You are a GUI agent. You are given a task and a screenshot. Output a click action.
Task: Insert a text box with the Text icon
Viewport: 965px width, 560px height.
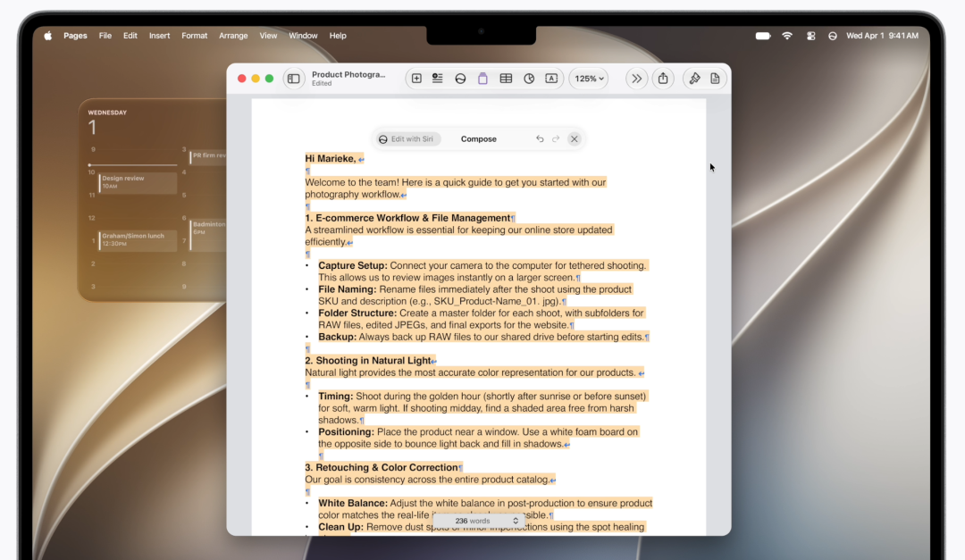pos(551,79)
